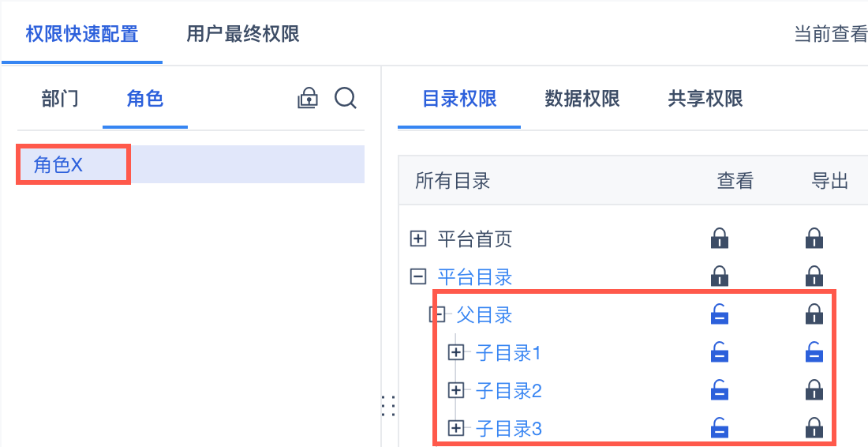
Task: Open the role search magnifier icon
Action: coord(346,99)
